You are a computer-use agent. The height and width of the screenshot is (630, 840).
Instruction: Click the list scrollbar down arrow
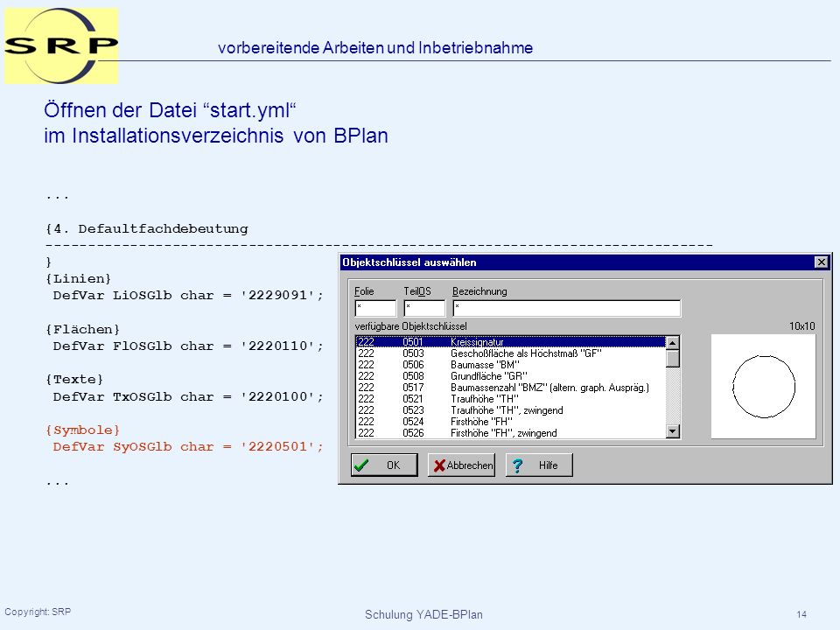(x=673, y=430)
